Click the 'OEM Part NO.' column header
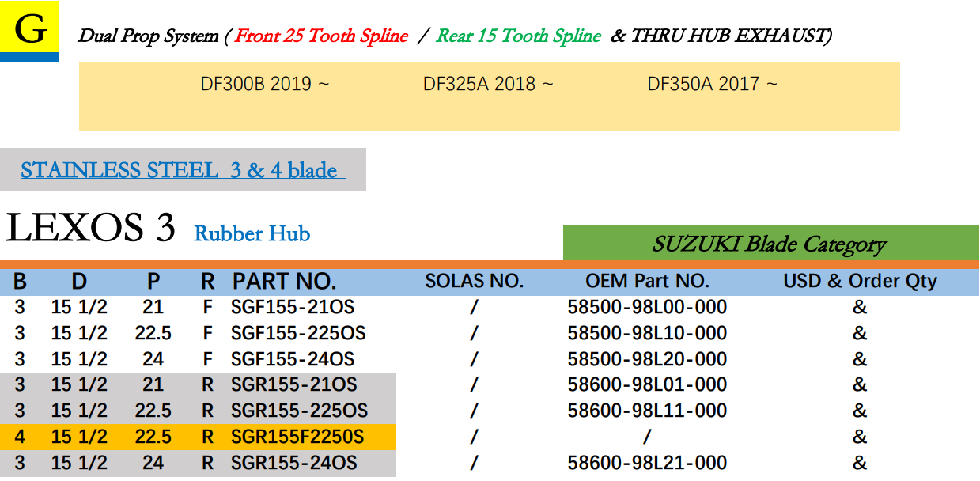 point(647,281)
